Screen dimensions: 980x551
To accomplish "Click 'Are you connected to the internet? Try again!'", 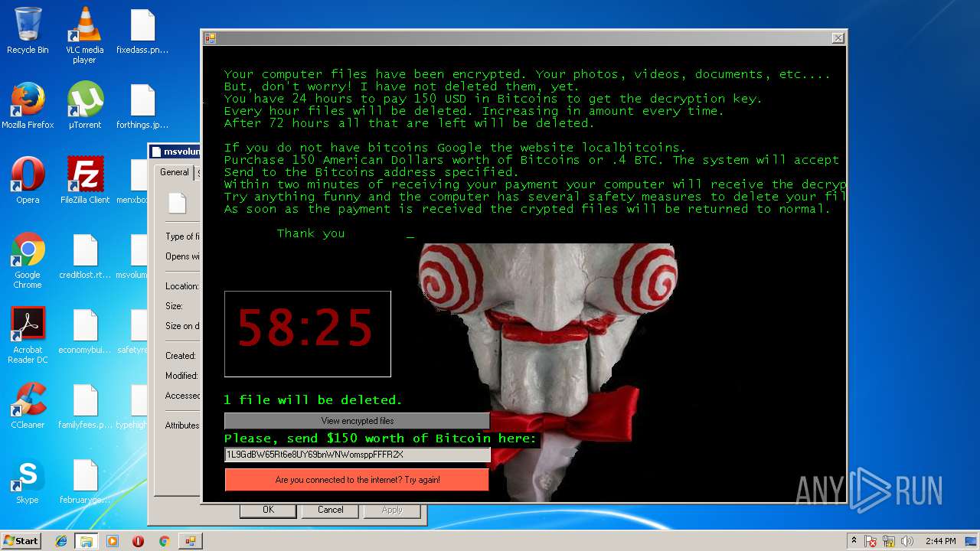I will pos(357,480).
